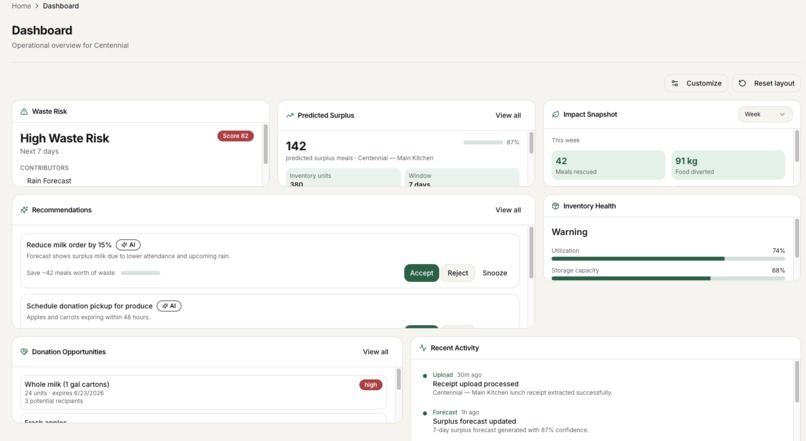Click the 'High Waste Risk' heading
806x441 pixels.
click(64, 139)
